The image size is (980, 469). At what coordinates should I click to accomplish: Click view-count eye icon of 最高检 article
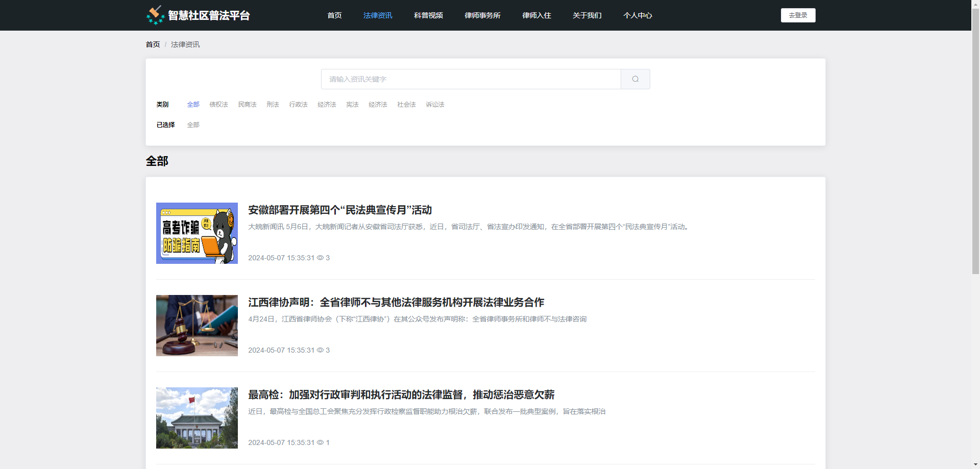coord(320,442)
